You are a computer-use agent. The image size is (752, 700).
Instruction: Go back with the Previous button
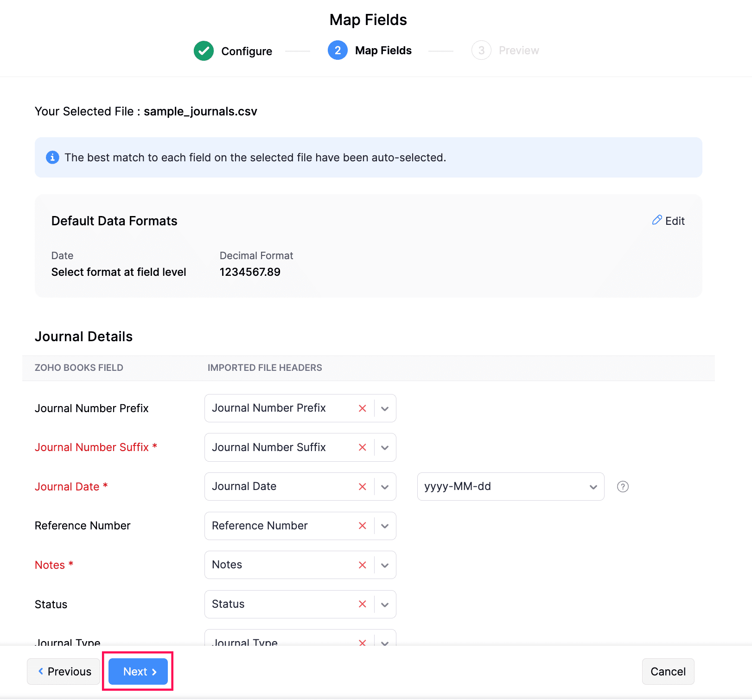point(64,672)
